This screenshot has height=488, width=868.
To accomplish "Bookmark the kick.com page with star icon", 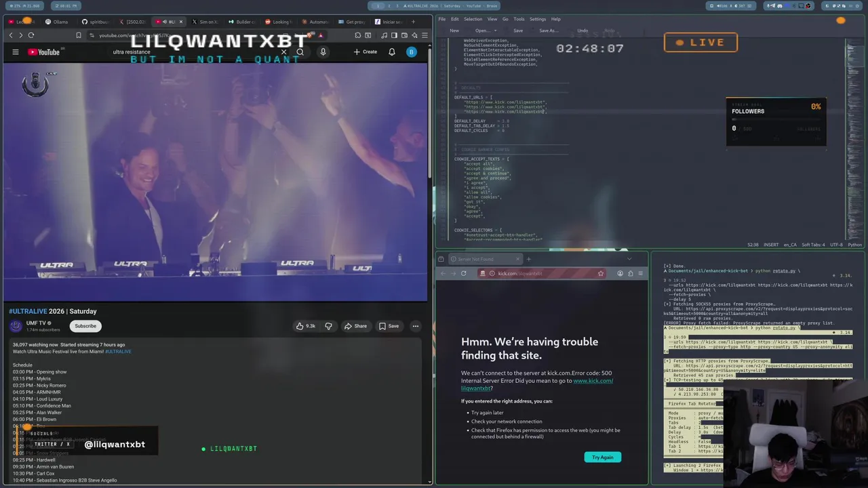I will click(601, 273).
